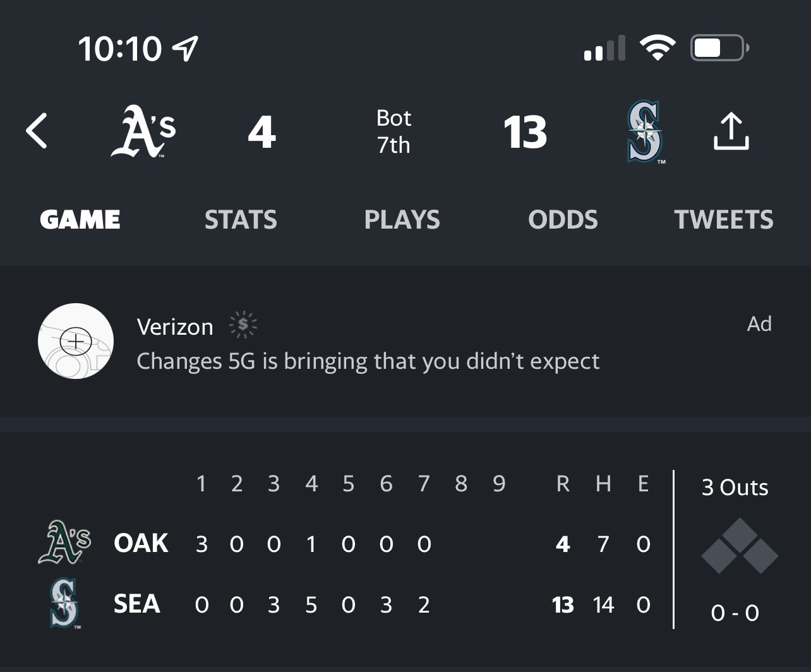Tap the Mariners logo in header
The image size is (811, 672).
tap(645, 132)
